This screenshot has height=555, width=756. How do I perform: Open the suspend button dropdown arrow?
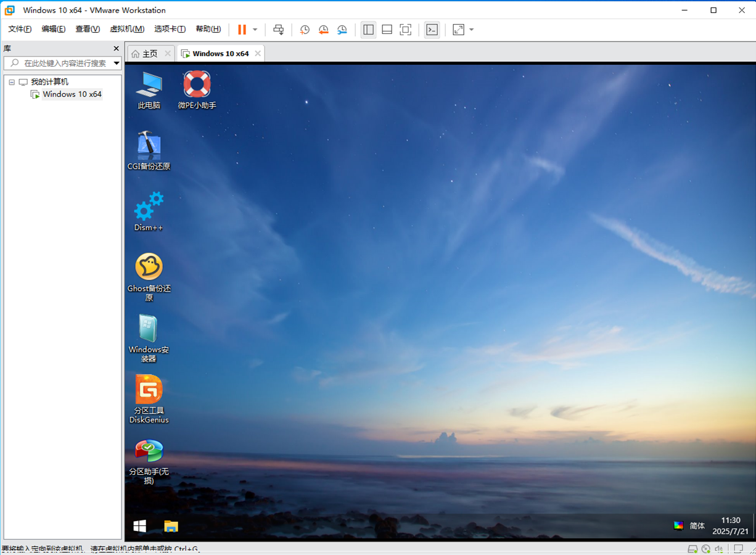pos(255,29)
